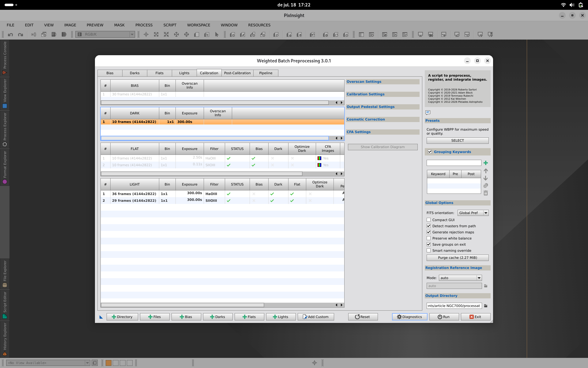This screenshot has width=588, height=368.
Task: Enable Preserve white balance
Action: [429, 238]
